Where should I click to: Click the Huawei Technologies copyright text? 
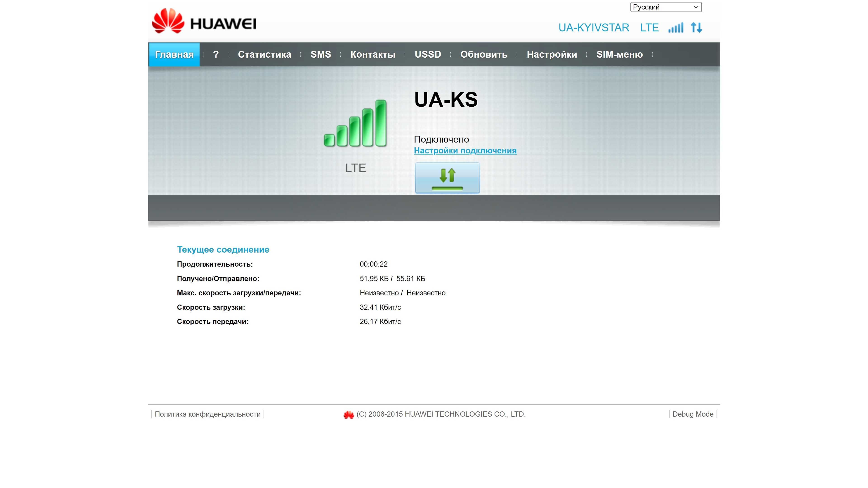coord(441,414)
